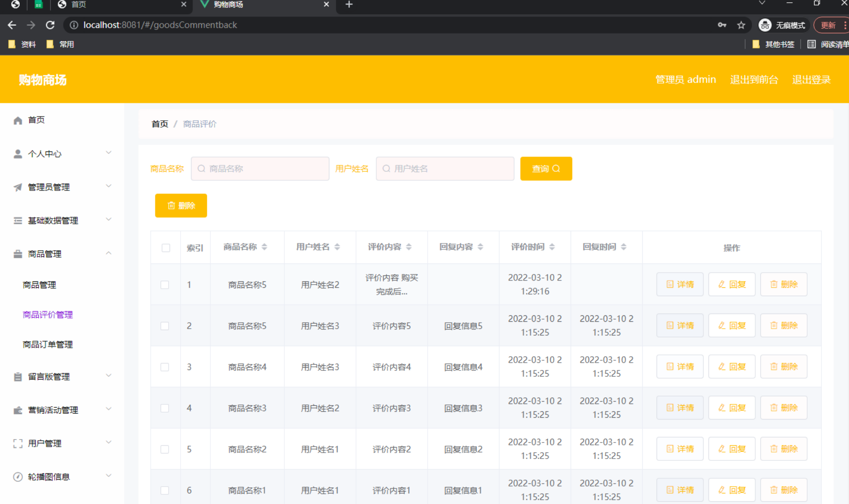Image resolution: width=849 pixels, height=504 pixels.
Task: Click the paper plane icon beside 管理员管理
Action: tap(18, 187)
